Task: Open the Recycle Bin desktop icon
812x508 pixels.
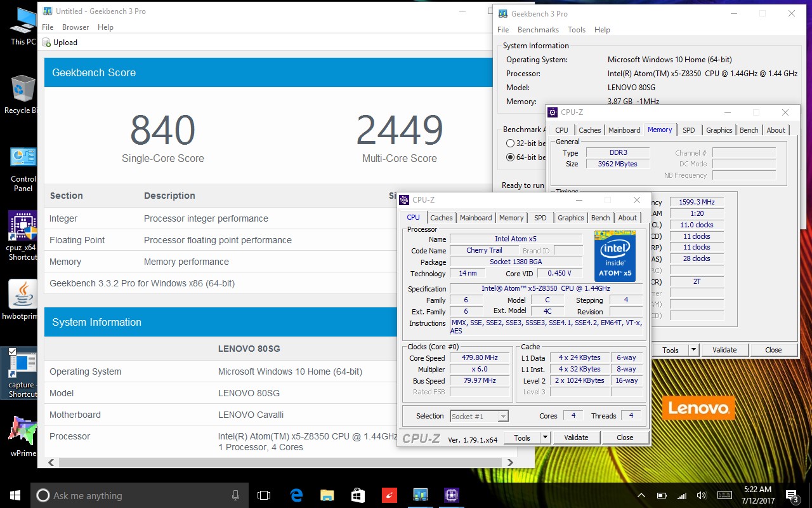Action: point(22,94)
